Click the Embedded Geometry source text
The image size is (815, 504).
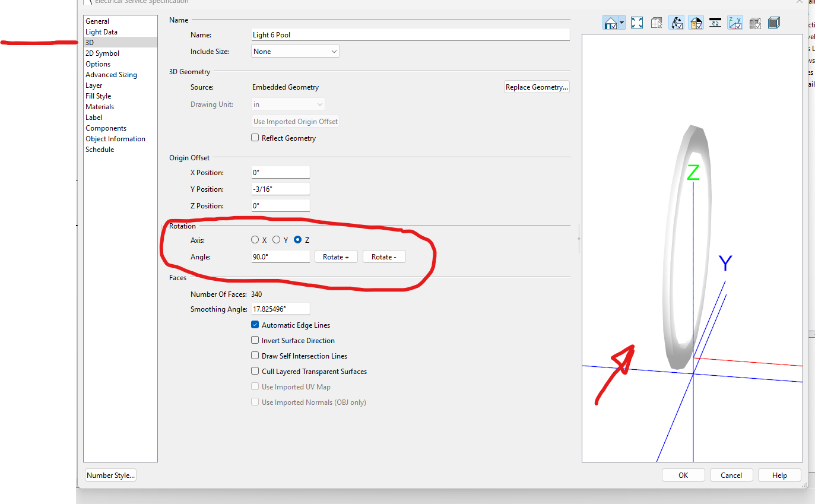[286, 87]
